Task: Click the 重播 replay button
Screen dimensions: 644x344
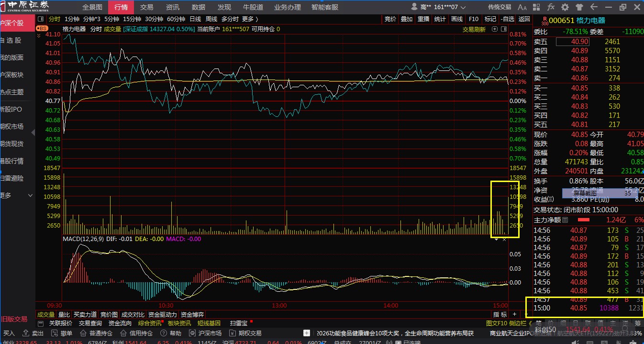Action: click(423, 19)
